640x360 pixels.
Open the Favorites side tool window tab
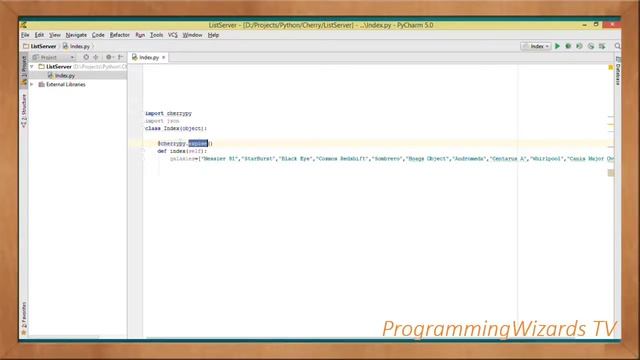[24, 318]
